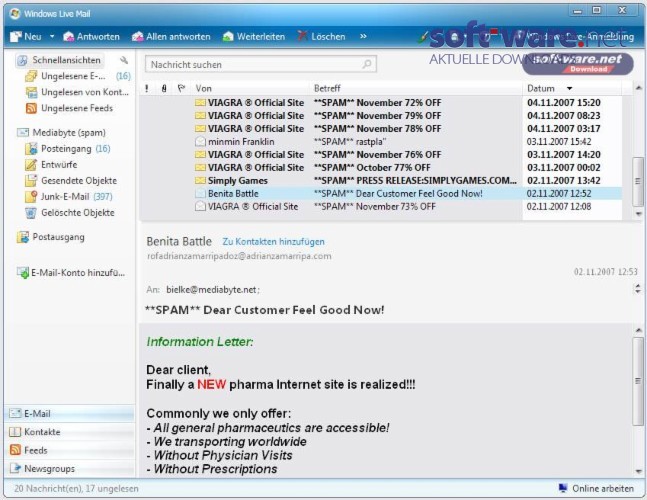Screen dimensions: 647x500
Task: Click E-Mail-Konto hinzufügen link
Action: [71, 273]
